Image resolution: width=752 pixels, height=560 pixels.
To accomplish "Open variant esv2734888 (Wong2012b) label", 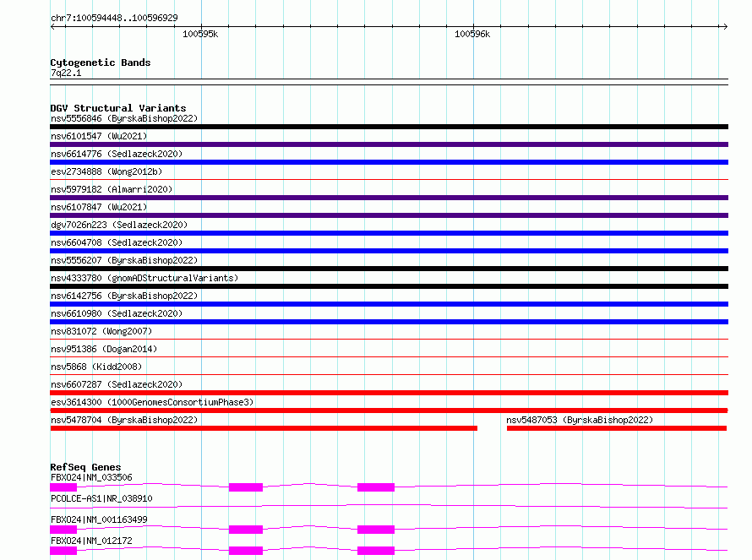I will (106, 171).
